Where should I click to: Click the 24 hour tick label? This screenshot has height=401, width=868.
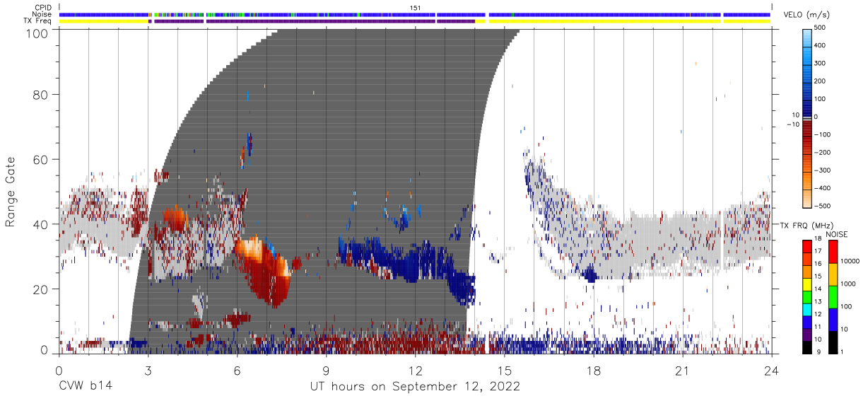(x=771, y=371)
